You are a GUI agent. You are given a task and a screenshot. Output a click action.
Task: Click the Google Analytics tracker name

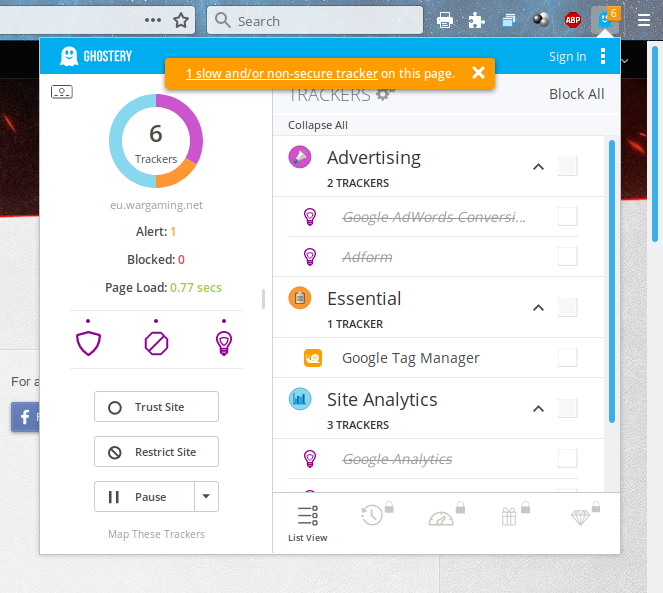point(397,459)
